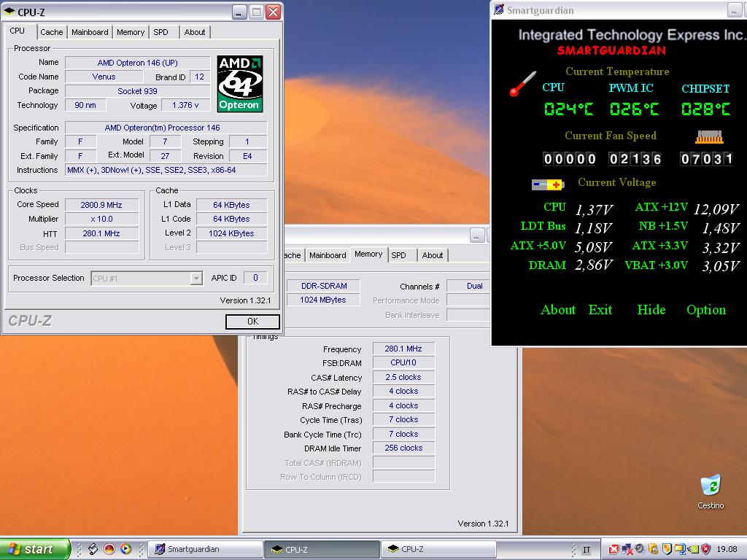
Task: Click the '2800.9 MHz' core speed value
Action: point(101,205)
